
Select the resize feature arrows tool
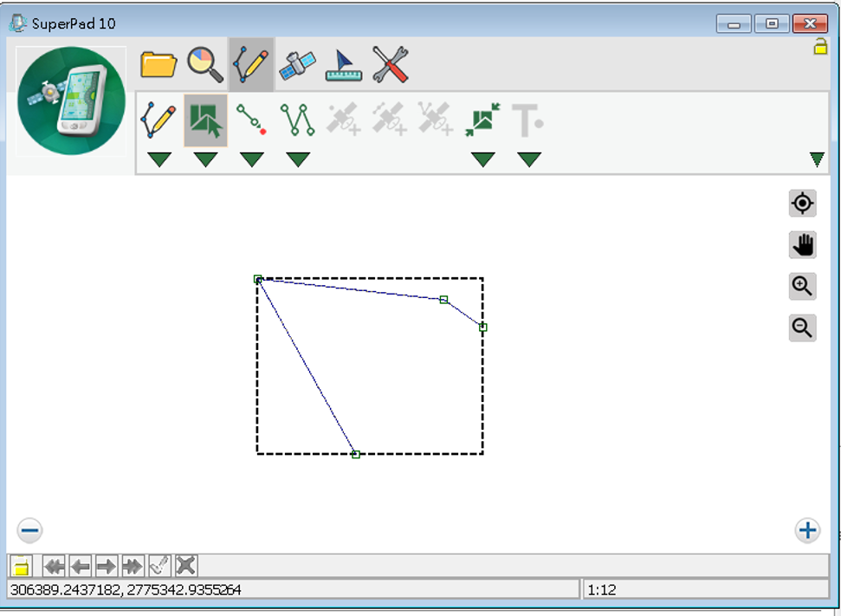482,120
